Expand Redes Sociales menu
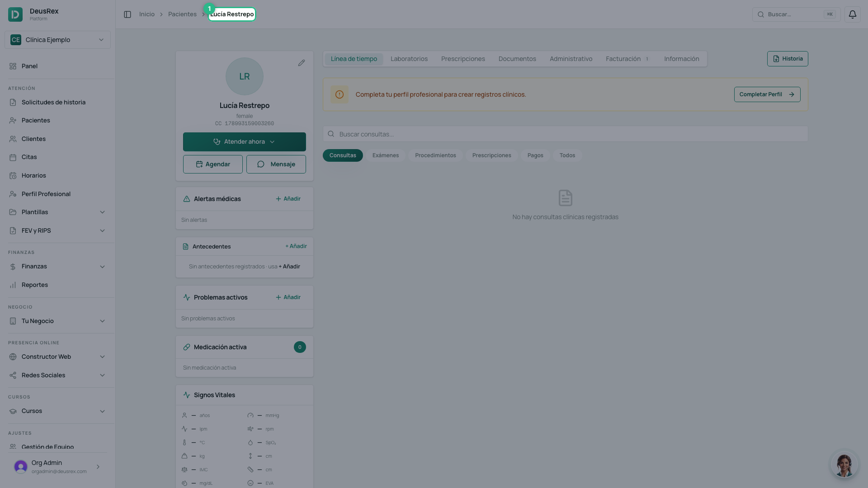The height and width of the screenshot is (488, 868). (x=58, y=375)
